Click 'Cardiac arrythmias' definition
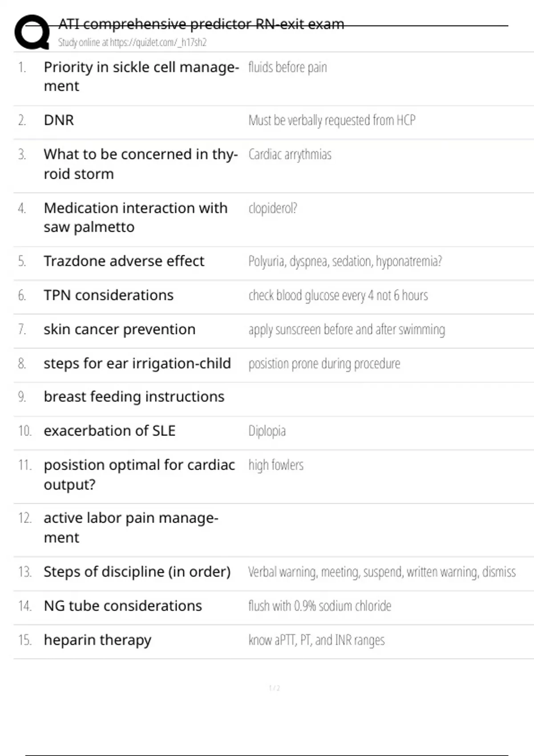 [x=290, y=154]
